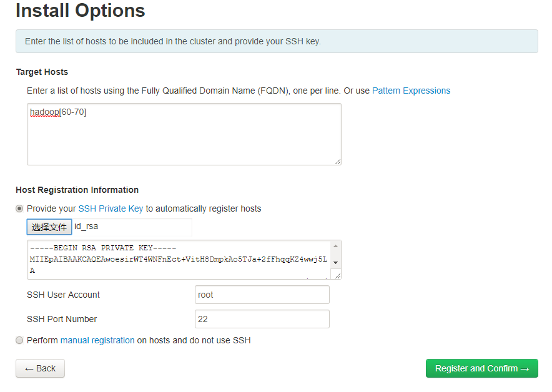The image size is (552, 392).
Task: Open the SSH Private Key link
Action: 111,208
